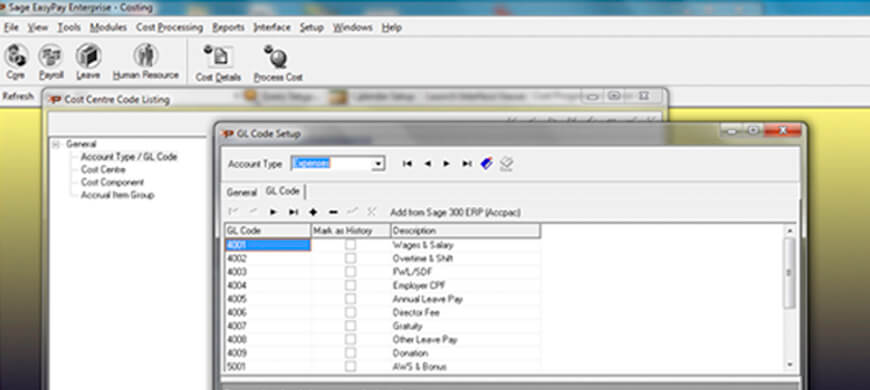This screenshot has height=390, width=870.
Task: Open the File menu
Action: click(x=11, y=27)
